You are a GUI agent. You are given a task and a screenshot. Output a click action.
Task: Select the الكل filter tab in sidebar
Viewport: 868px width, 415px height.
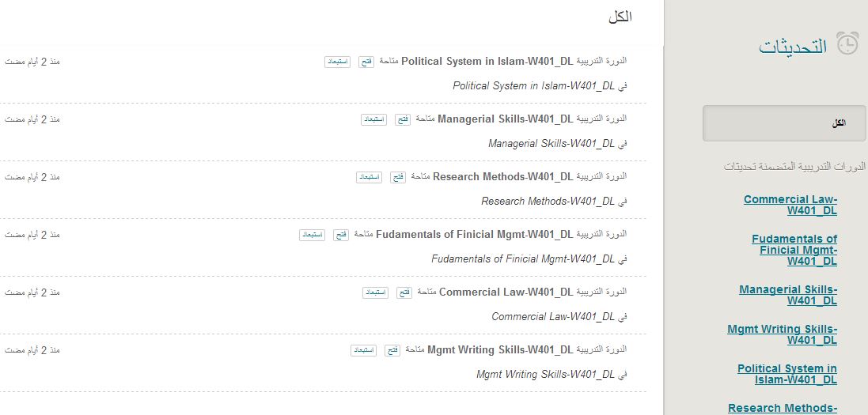click(784, 123)
